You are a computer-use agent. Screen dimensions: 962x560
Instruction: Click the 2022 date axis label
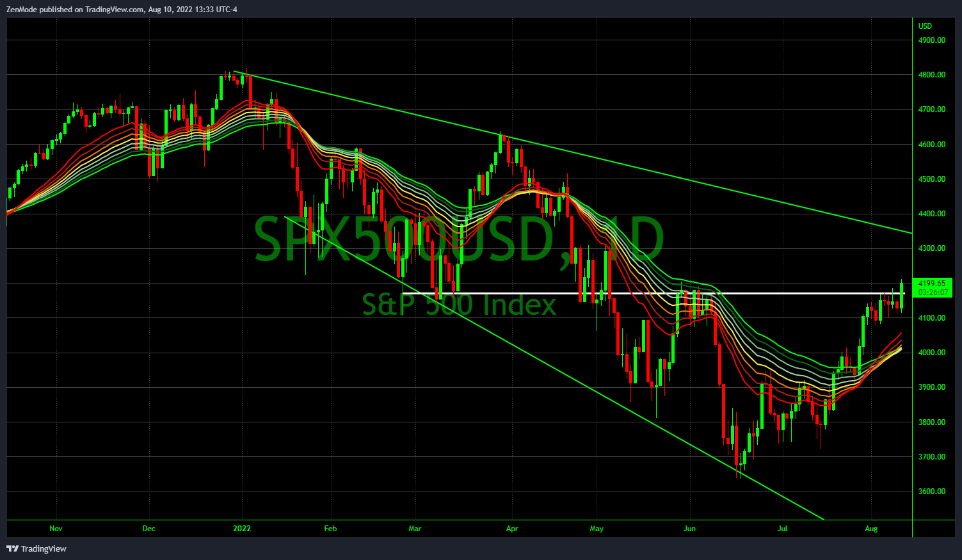242,529
